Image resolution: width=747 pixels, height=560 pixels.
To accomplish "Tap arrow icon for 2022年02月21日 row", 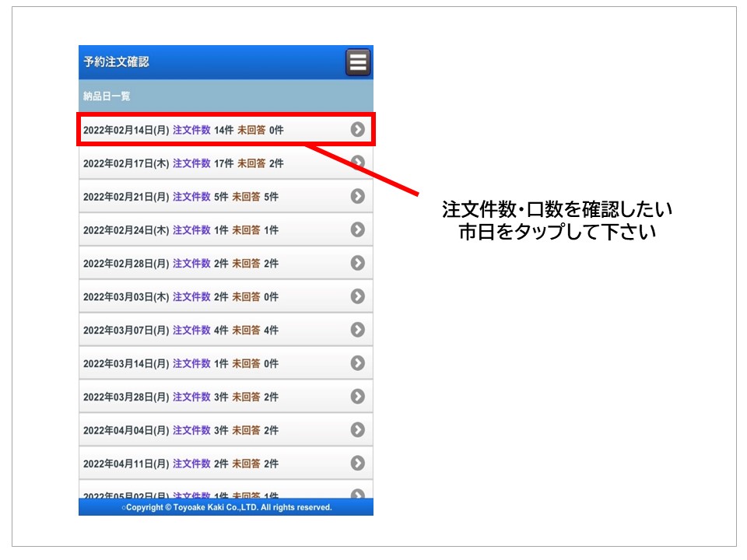I will click(357, 196).
